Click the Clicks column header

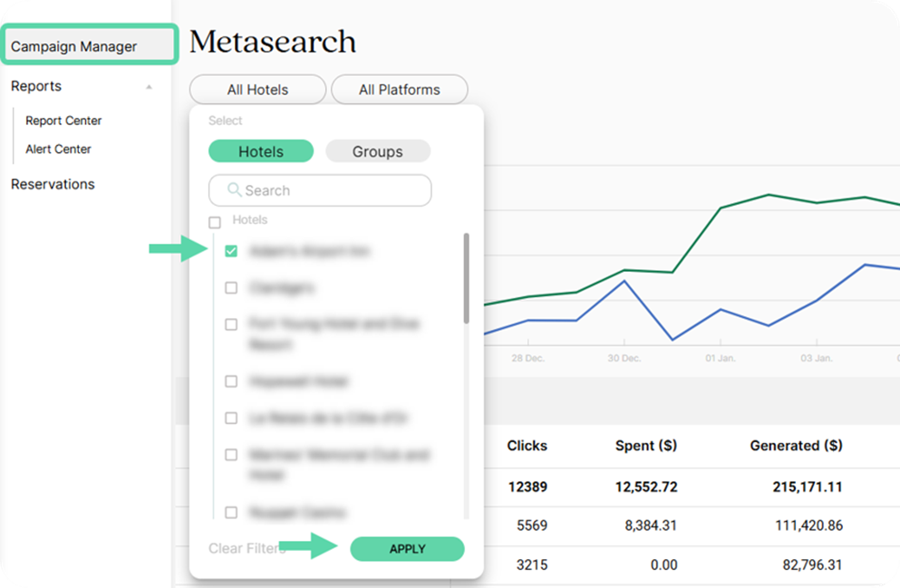[x=527, y=446]
